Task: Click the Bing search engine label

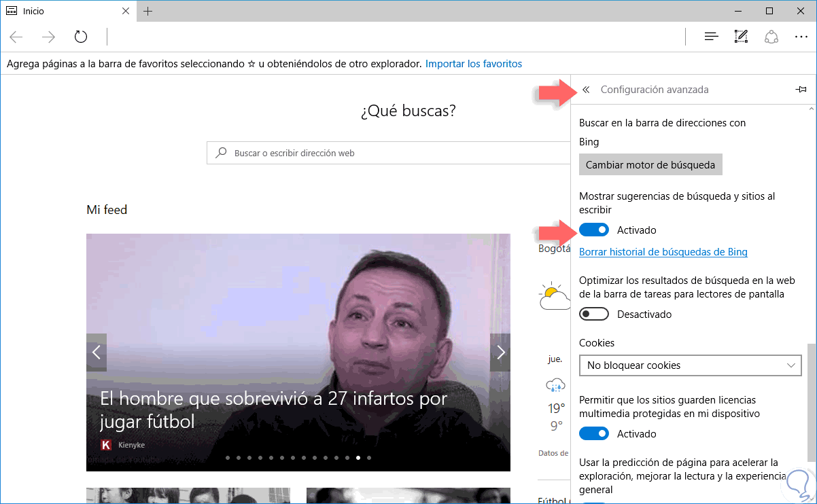Action: (589, 142)
